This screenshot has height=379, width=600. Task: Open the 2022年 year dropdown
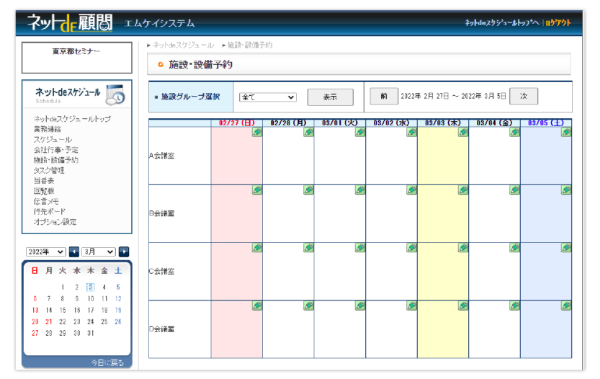point(46,252)
